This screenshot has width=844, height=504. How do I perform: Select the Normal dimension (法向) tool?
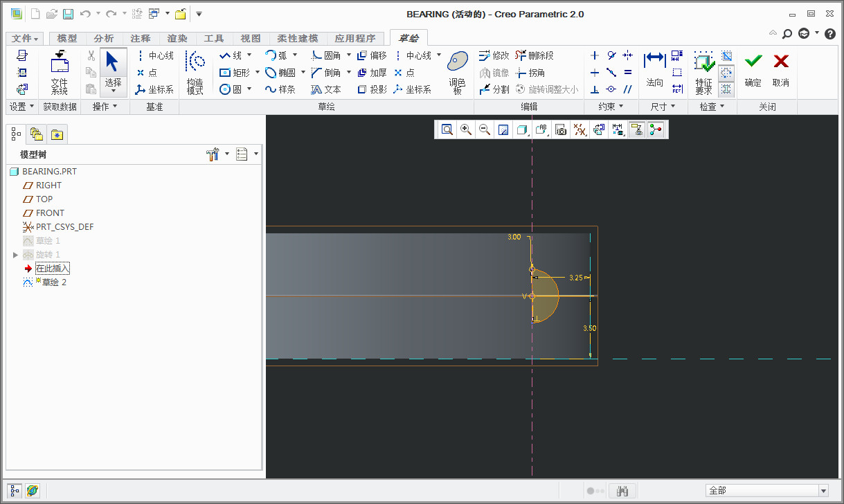point(654,71)
